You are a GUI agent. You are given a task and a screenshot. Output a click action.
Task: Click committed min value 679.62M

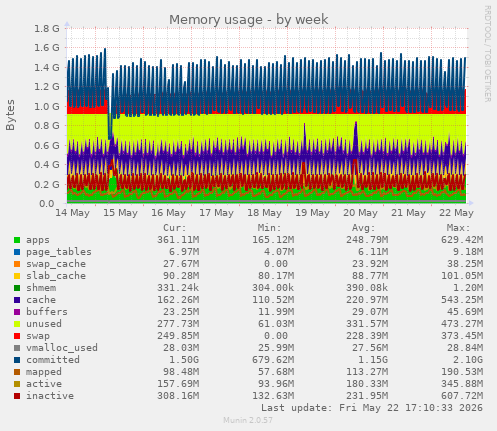click(x=273, y=360)
